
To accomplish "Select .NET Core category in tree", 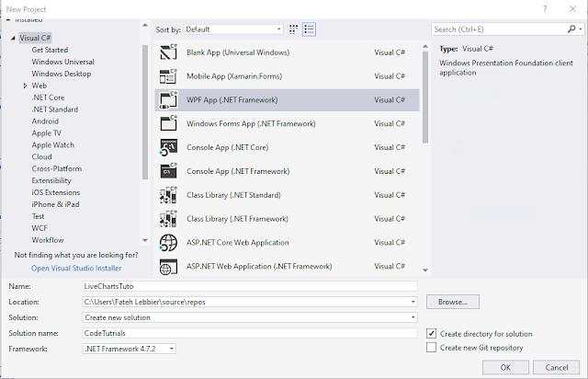I will (50, 98).
